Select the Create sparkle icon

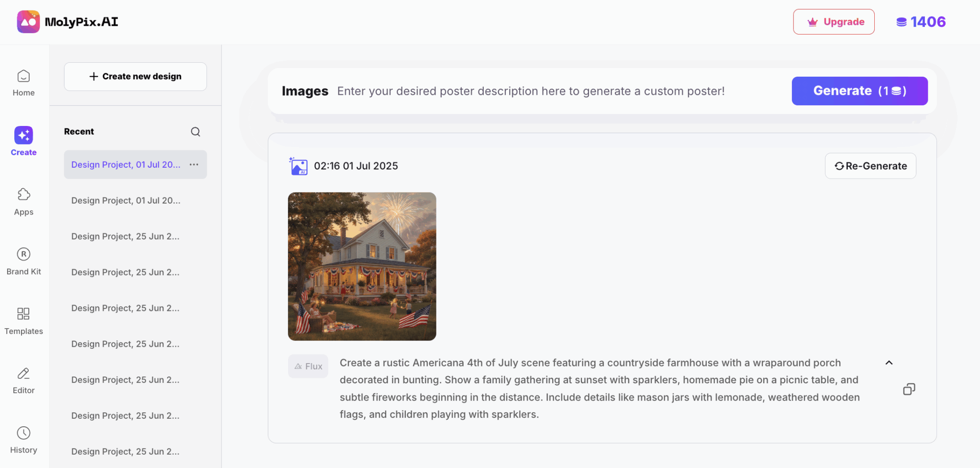click(x=23, y=136)
